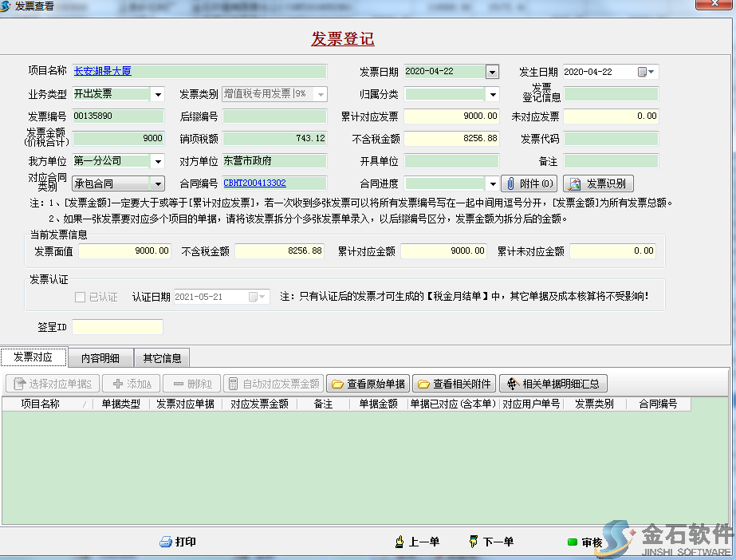Open contract link CBHT200413302
736x560 pixels.
pos(256,183)
